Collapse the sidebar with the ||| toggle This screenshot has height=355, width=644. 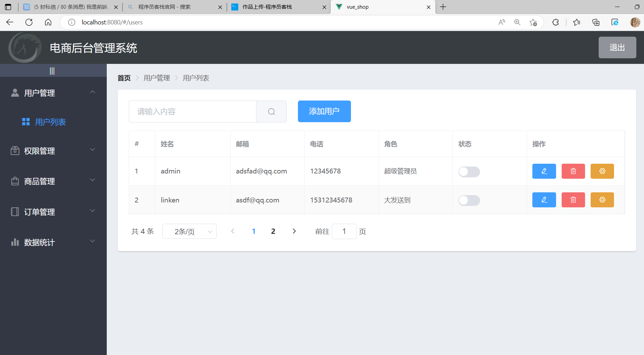pyautogui.click(x=52, y=71)
